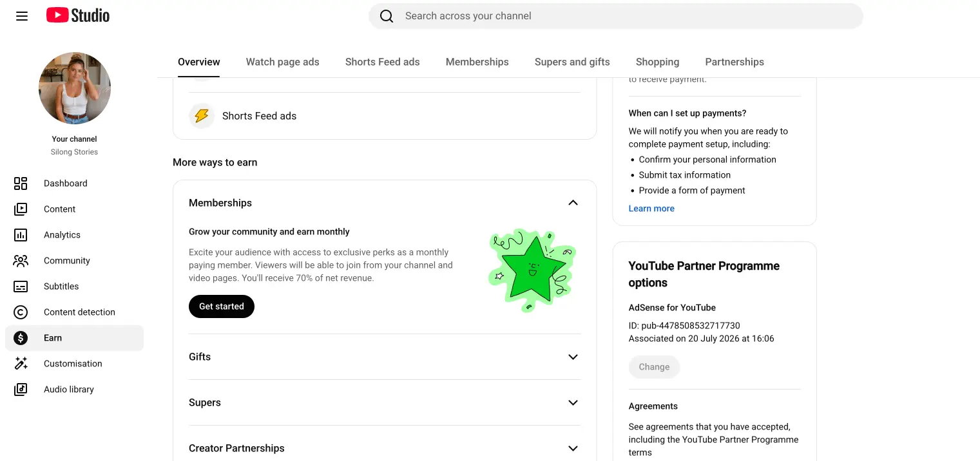Click the search magnifier icon
The image size is (980, 461).
(x=387, y=16)
